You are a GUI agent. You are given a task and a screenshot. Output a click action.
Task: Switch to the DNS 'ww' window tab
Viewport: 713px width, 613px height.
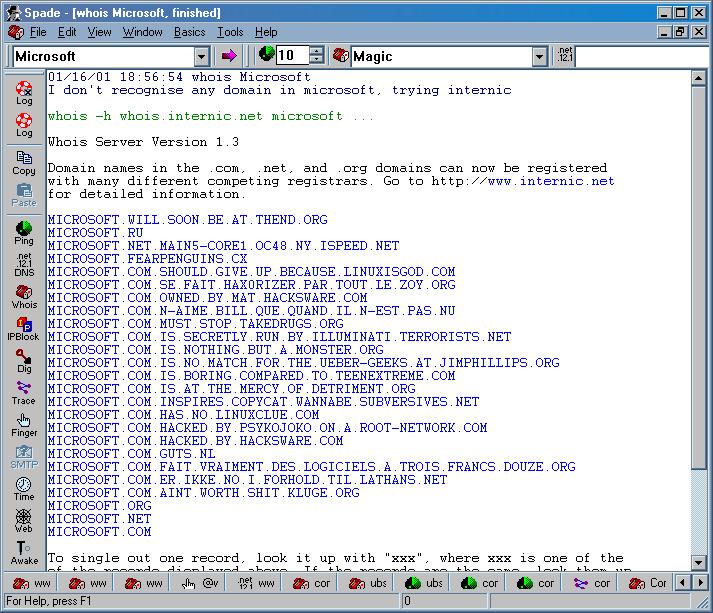[256, 583]
